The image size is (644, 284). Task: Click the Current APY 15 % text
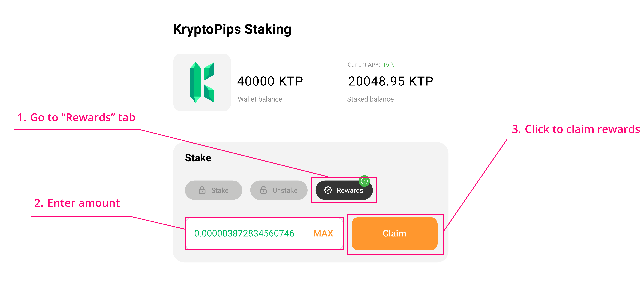[371, 65]
